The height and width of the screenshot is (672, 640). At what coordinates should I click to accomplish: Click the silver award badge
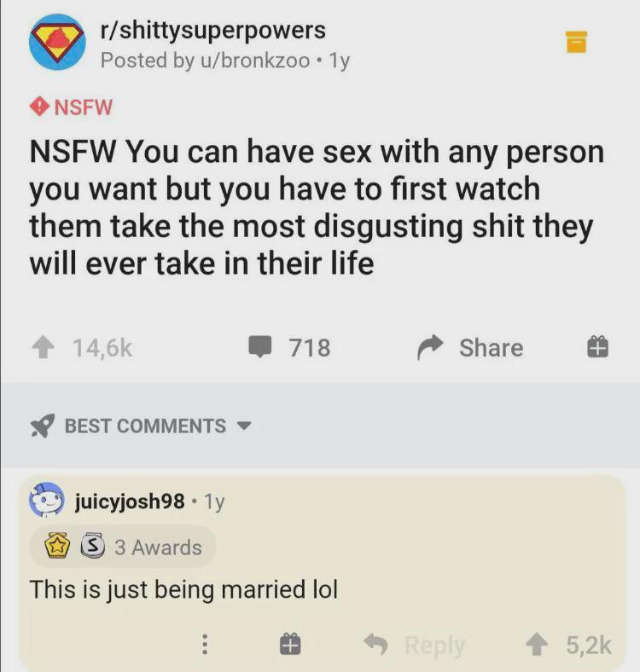click(x=92, y=546)
